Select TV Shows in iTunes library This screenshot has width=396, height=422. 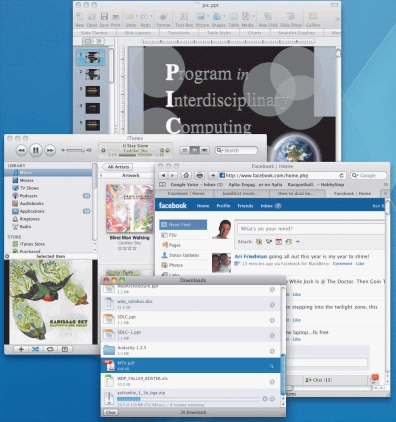coord(49,188)
